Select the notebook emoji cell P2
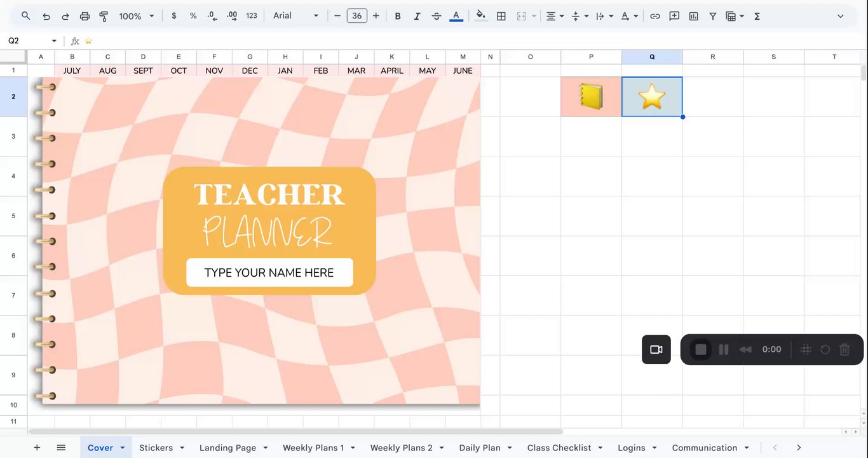Screen dimensions: 868x458 [591, 97]
